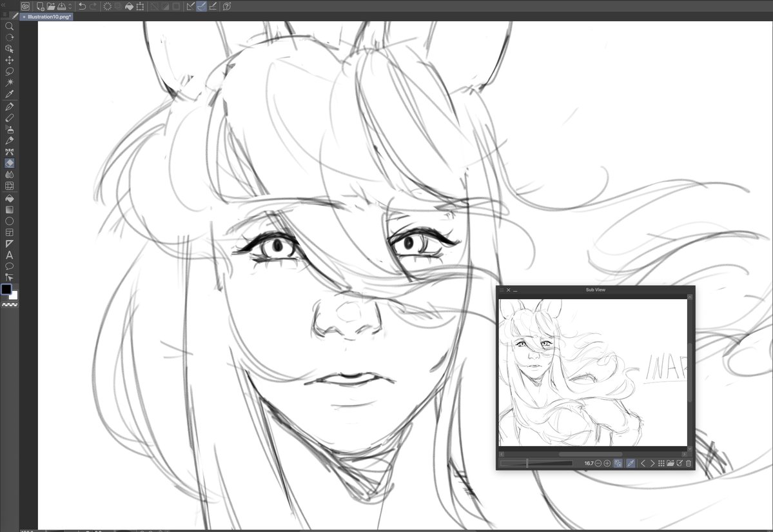Delete the current Sub View image
Screen dimensions: 773x532
689,464
